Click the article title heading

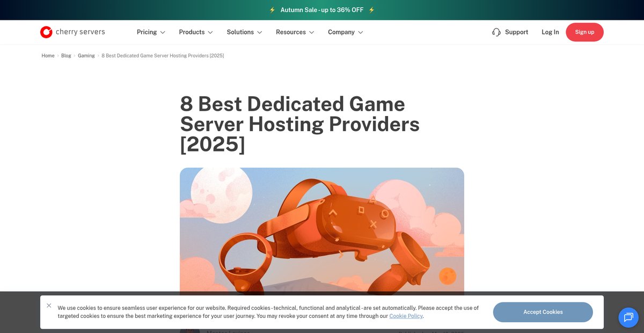point(300,124)
